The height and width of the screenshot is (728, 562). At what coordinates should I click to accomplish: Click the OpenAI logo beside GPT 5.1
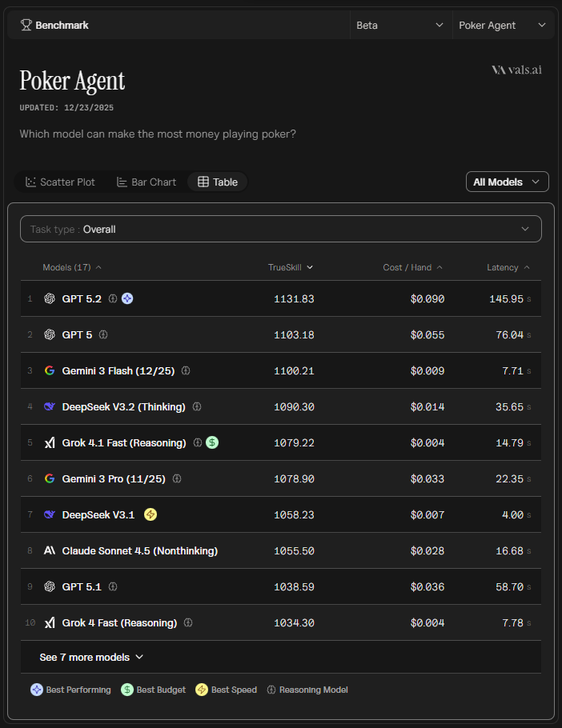(50, 586)
